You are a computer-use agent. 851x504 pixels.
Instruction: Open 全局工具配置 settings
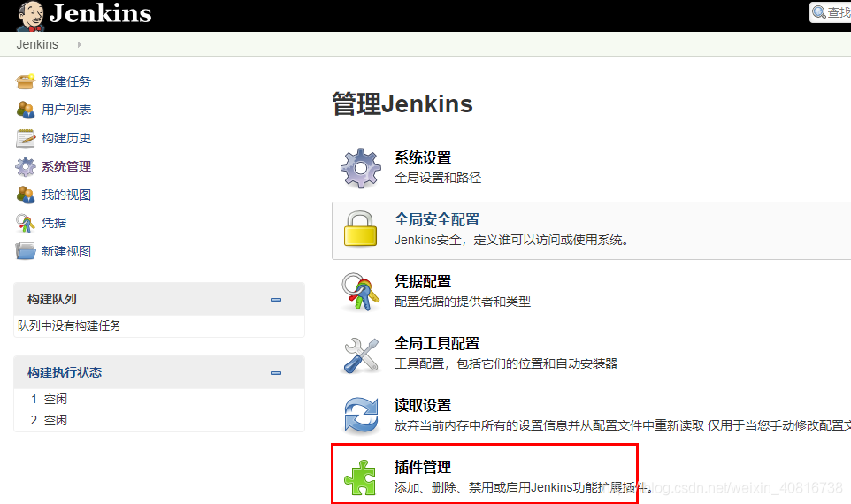[437, 343]
